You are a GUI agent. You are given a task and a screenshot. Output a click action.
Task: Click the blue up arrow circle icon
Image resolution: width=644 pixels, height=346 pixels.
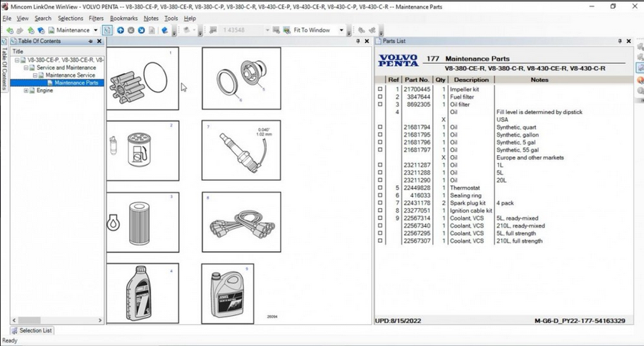pyautogui.click(x=120, y=30)
